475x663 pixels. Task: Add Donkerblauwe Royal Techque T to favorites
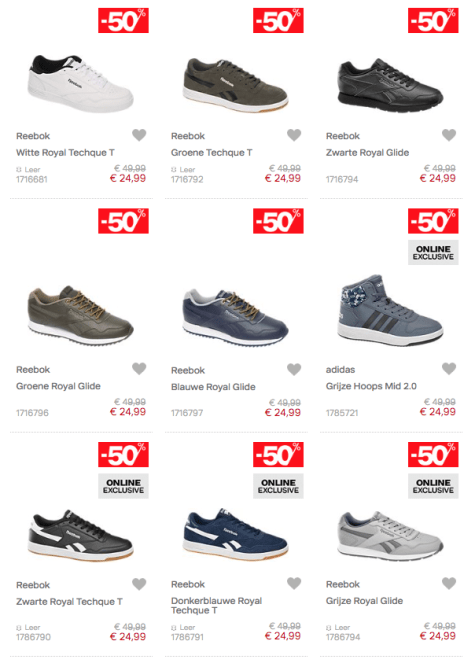pos(294,584)
